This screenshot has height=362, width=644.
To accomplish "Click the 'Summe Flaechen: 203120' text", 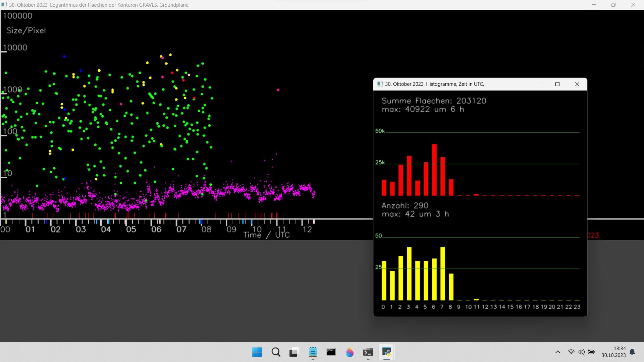I will (x=434, y=101).
